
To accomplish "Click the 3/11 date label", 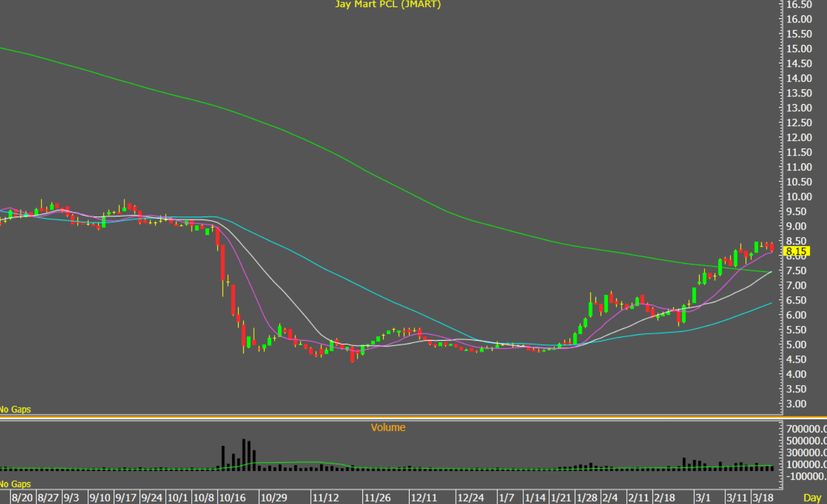I will [x=737, y=498].
